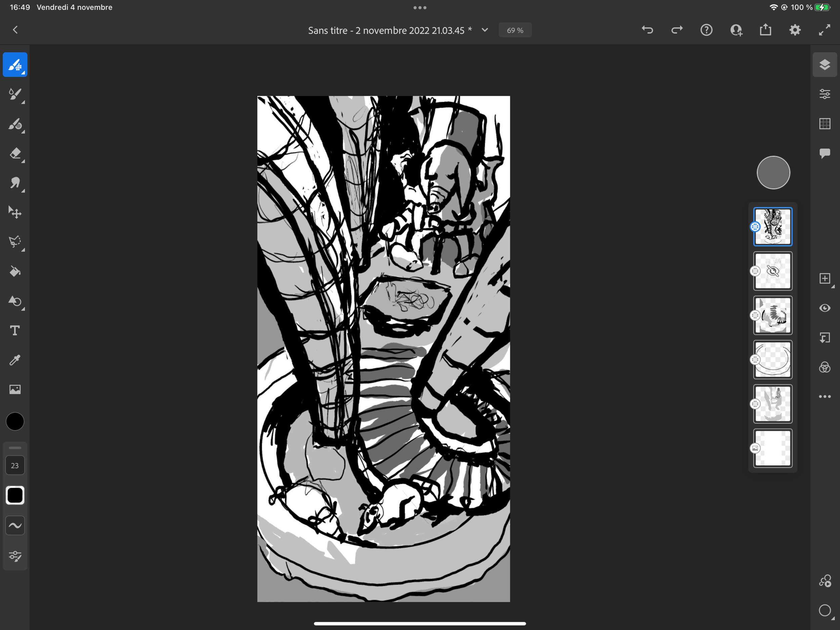Image resolution: width=840 pixels, height=630 pixels.
Task: Toggle layer visibility with eye icon
Action: [x=825, y=308]
